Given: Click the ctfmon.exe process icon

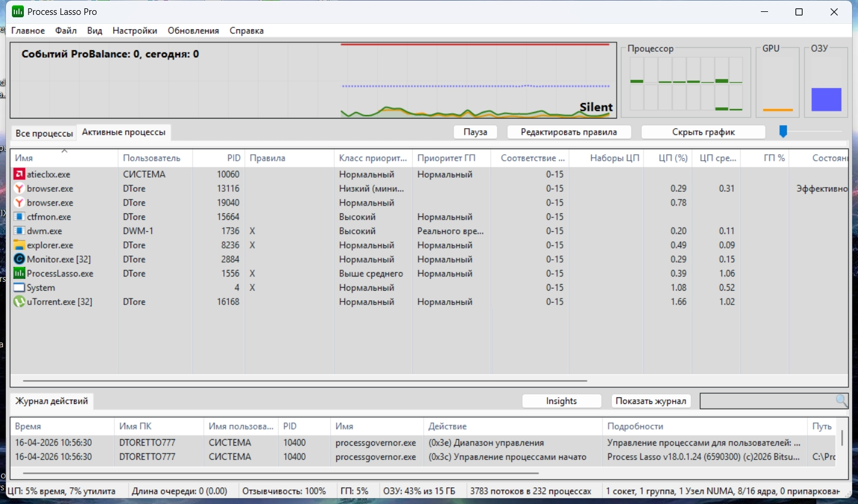Looking at the screenshot, I should point(19,217).
